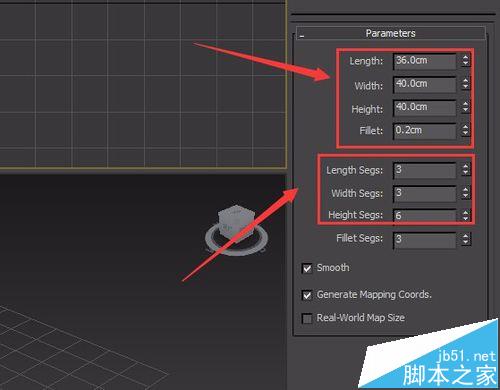Click the Height Segs spinner arrows

(466, 216)
